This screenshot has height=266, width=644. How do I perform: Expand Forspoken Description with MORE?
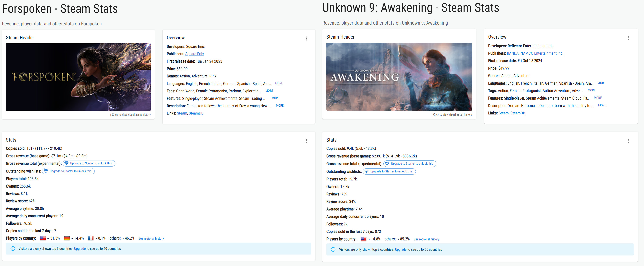tap(279, 106)
